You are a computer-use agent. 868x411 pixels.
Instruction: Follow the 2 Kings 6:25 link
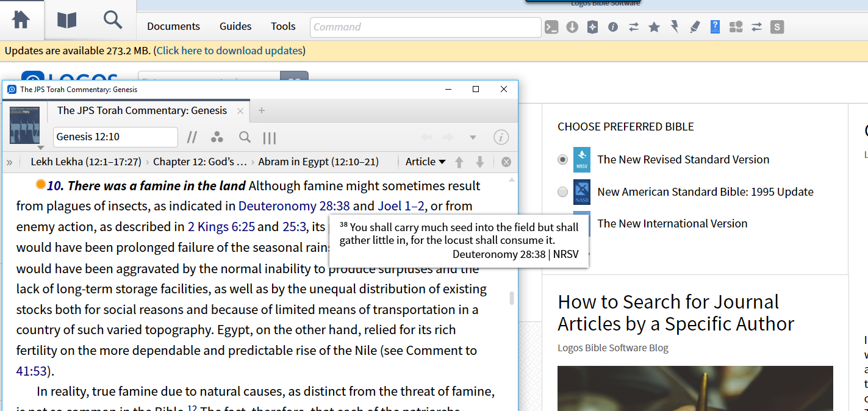[221, 227]
